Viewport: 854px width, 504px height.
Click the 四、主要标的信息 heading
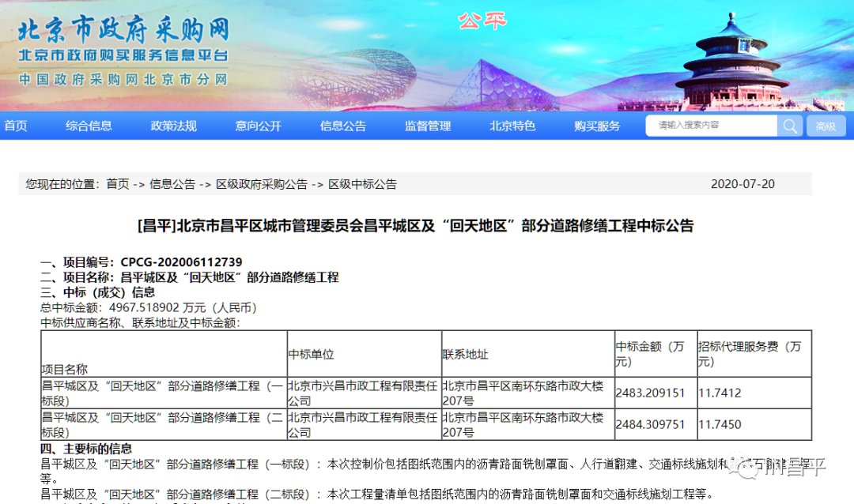(86, 449)
